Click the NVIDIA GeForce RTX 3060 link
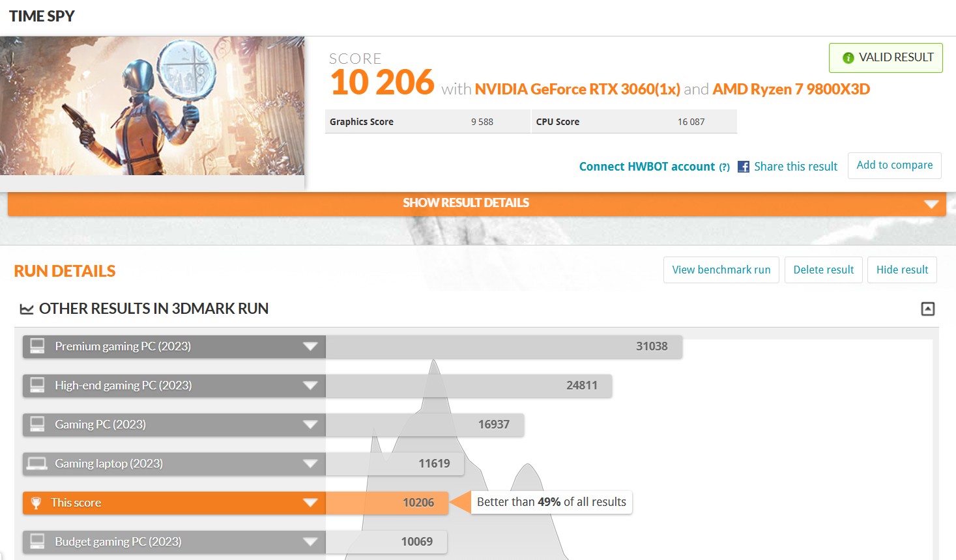 pyautogui.click(x=577, y=89)
